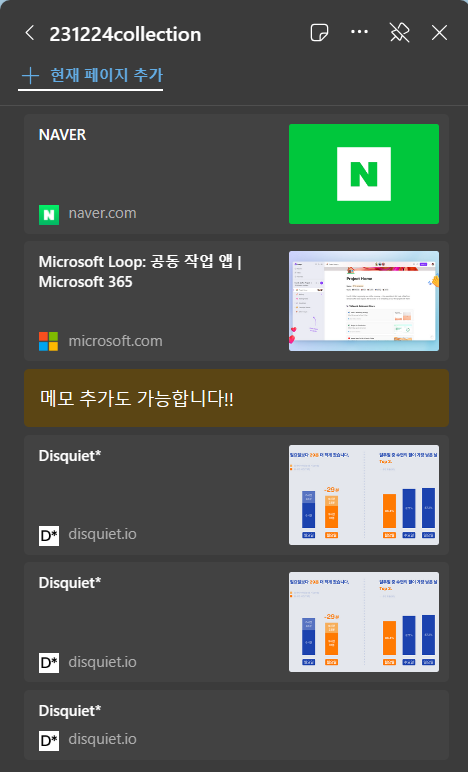468x772 pixels.
Task: Click the plus icon beside 현재 페이지 추가
Action: pos(30,76)
